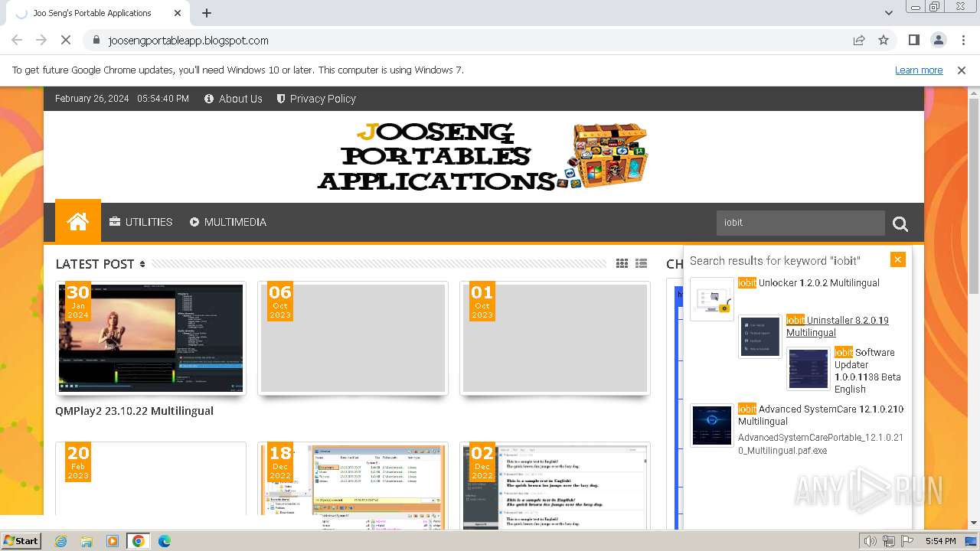Open IObit Advanced SystemCare 12.1.0.210 result

(x=821, y=416)
